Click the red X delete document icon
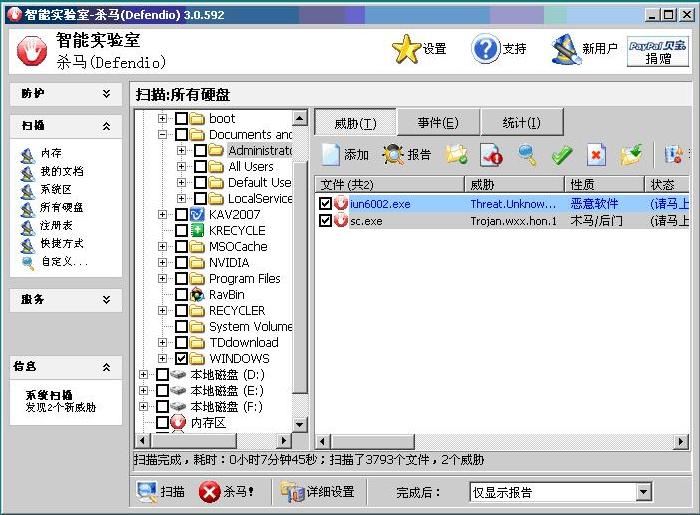700x515 pixels. pos(596,155)
